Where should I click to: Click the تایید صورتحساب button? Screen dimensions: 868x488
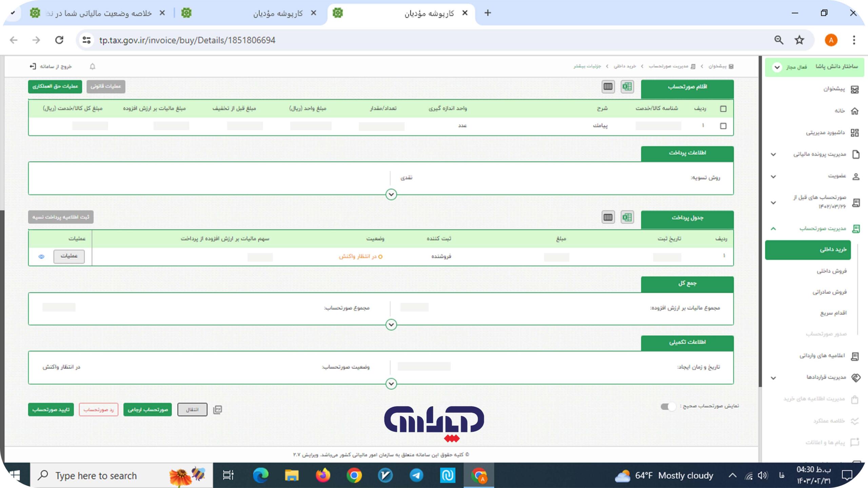pyautogui.click(x=51, y=410)
